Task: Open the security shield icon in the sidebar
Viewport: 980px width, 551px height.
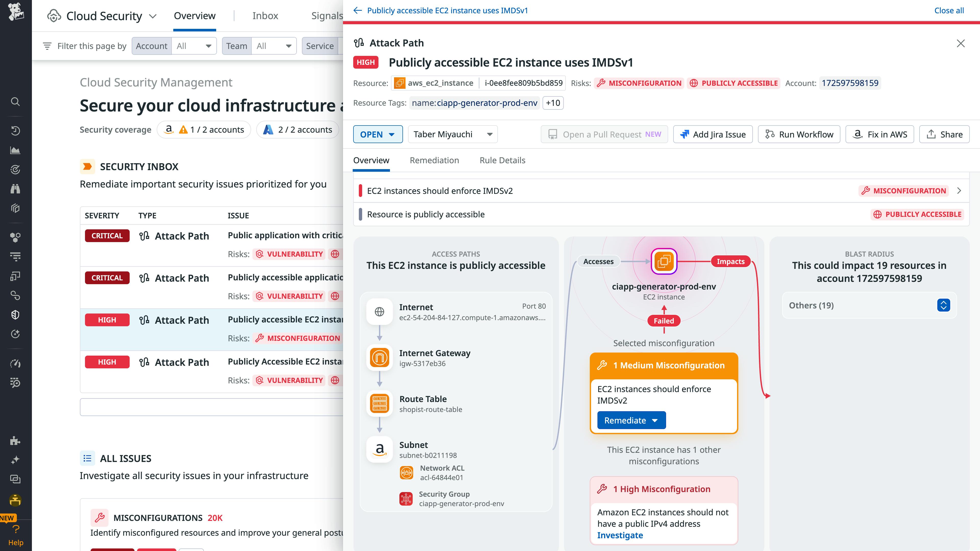Action: pyautogui.click(x=15, y=315)
